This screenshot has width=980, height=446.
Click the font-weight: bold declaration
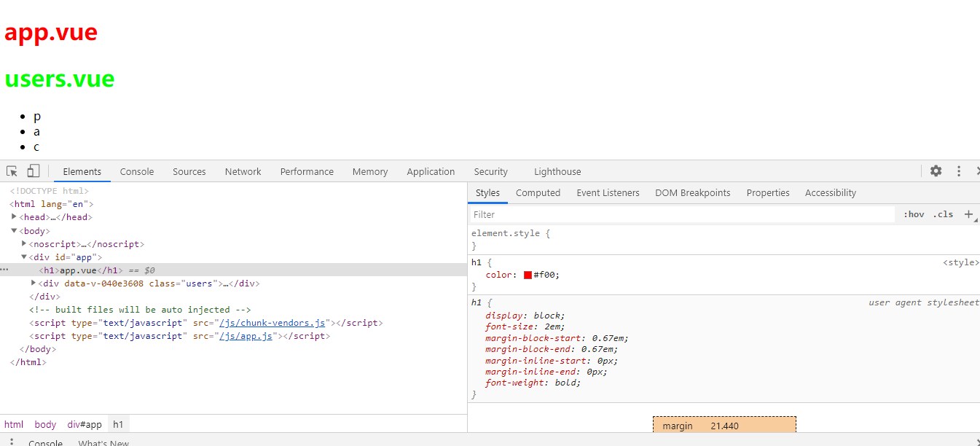click(x=533, y=383)
